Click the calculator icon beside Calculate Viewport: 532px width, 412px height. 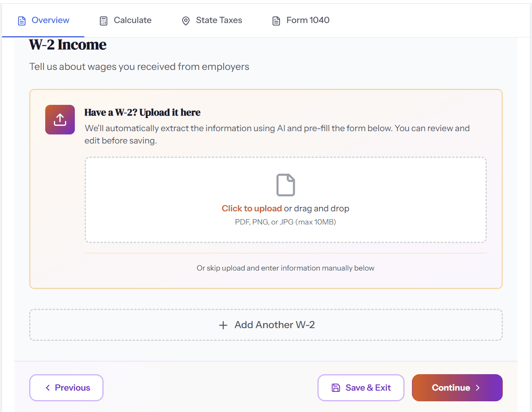pyautogui.click(x=103, y=20)
